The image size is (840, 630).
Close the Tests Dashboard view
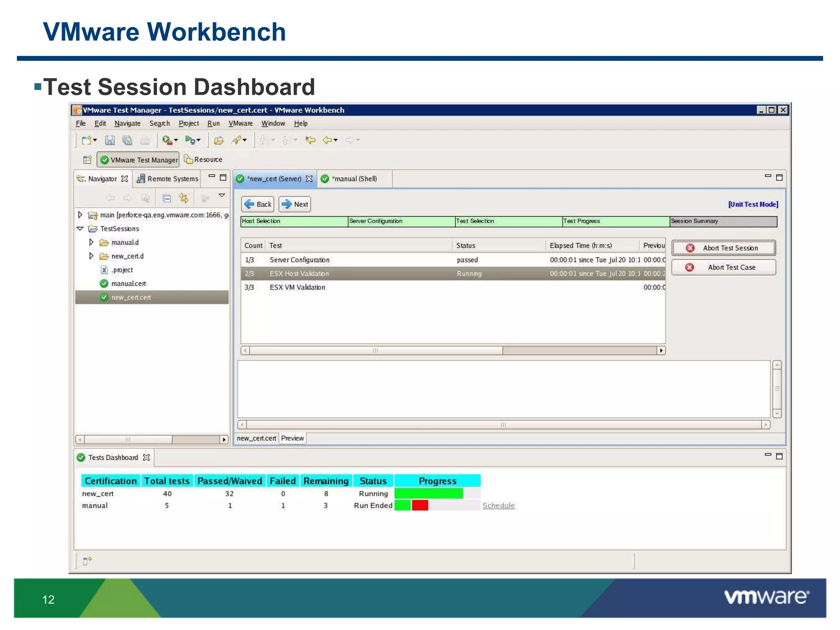point(146,457)
